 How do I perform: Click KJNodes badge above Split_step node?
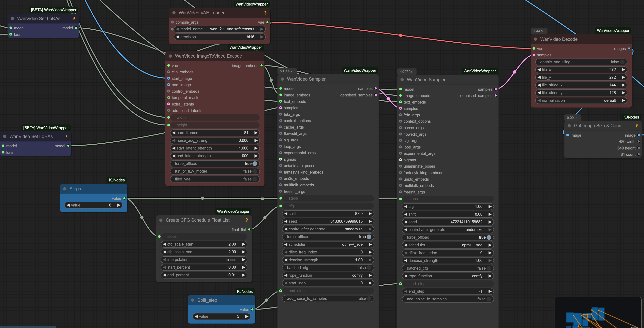click(x=245, y=291)
